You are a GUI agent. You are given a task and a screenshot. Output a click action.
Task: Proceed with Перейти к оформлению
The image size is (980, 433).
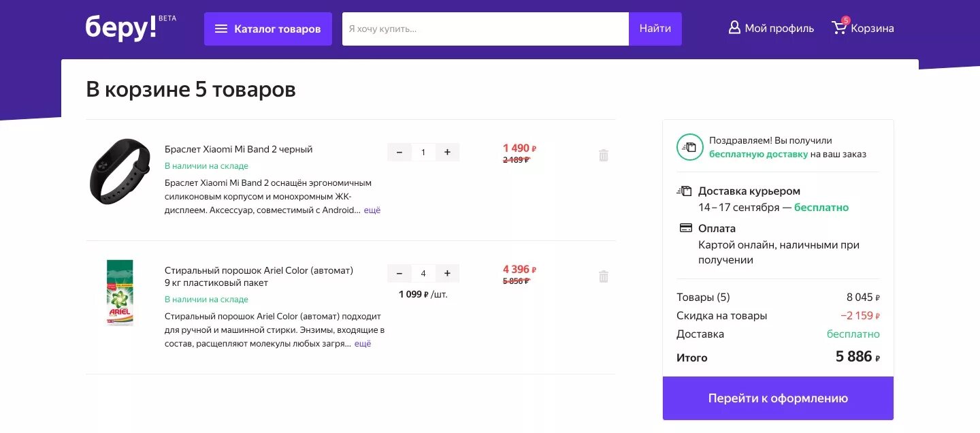click(x=778, y=398)
